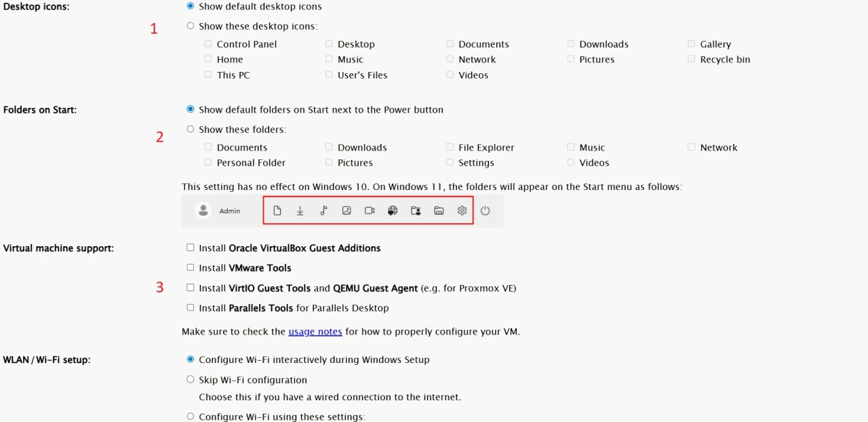Click the Network globe icon in Start preview
Image resolution: width=868 pixels, height=422 pixels.
(393, 211)
